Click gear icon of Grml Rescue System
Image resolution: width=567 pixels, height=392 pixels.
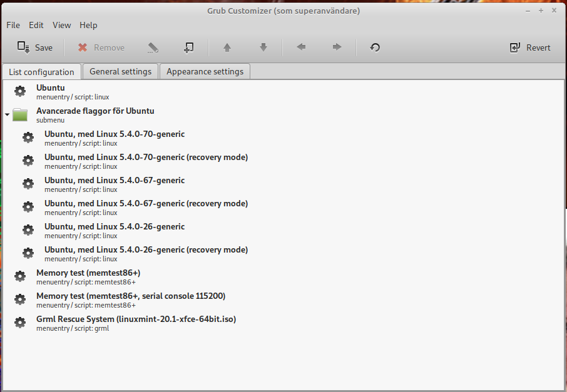20,323
